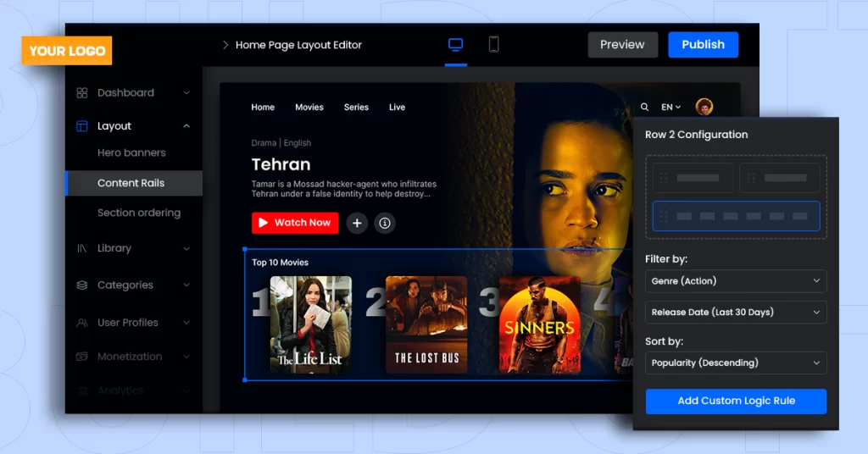Open Release Date (Last 30 Days) dropdown
Image resolution: width=868 pixels, height=454 pixels.
[736, 313]
